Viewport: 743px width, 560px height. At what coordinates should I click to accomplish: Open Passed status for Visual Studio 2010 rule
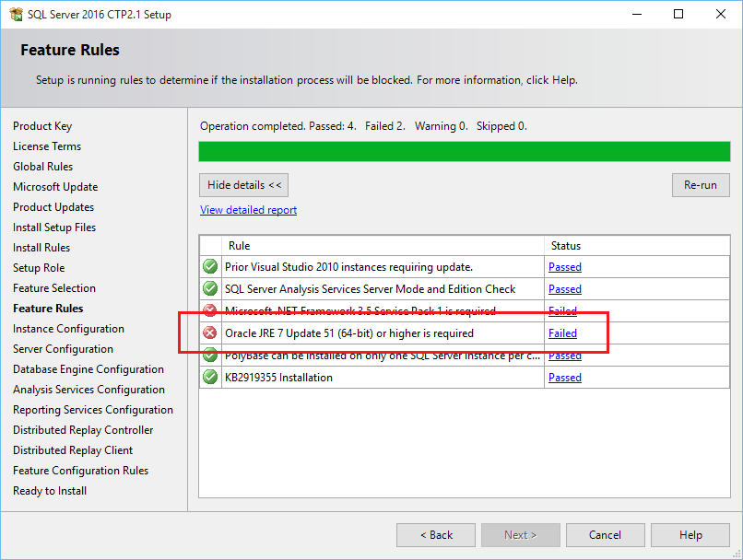coord(565,267)
